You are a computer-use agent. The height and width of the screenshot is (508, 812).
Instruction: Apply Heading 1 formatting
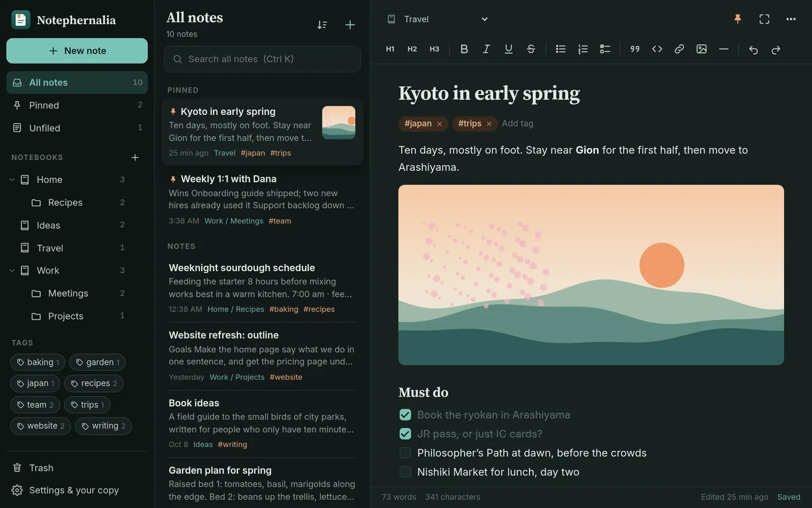[x=390, y=50]
